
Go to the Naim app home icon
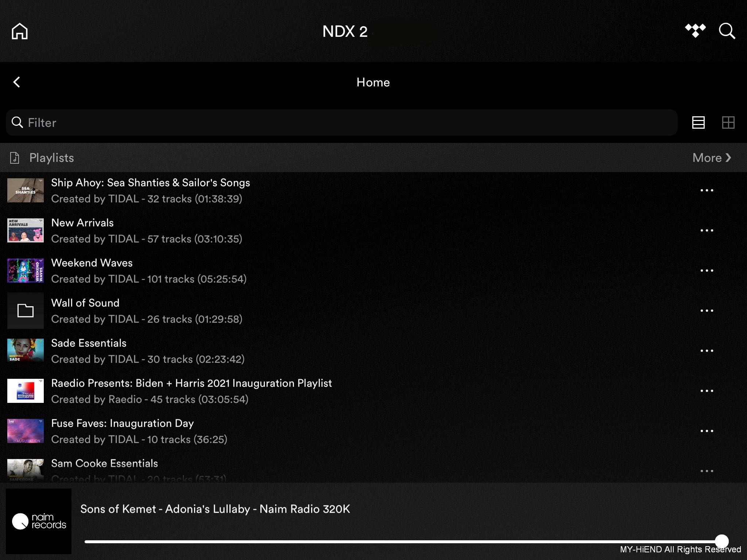20,31
